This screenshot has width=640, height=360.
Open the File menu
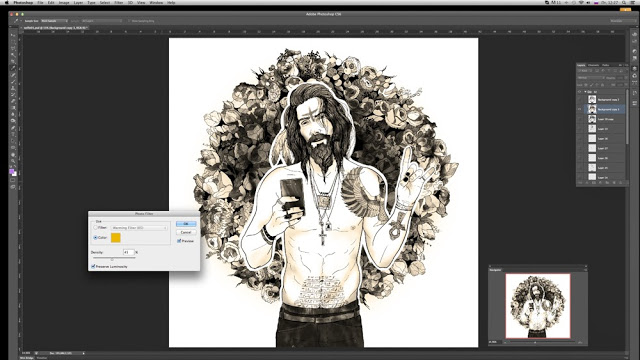[x=40, y=2]
